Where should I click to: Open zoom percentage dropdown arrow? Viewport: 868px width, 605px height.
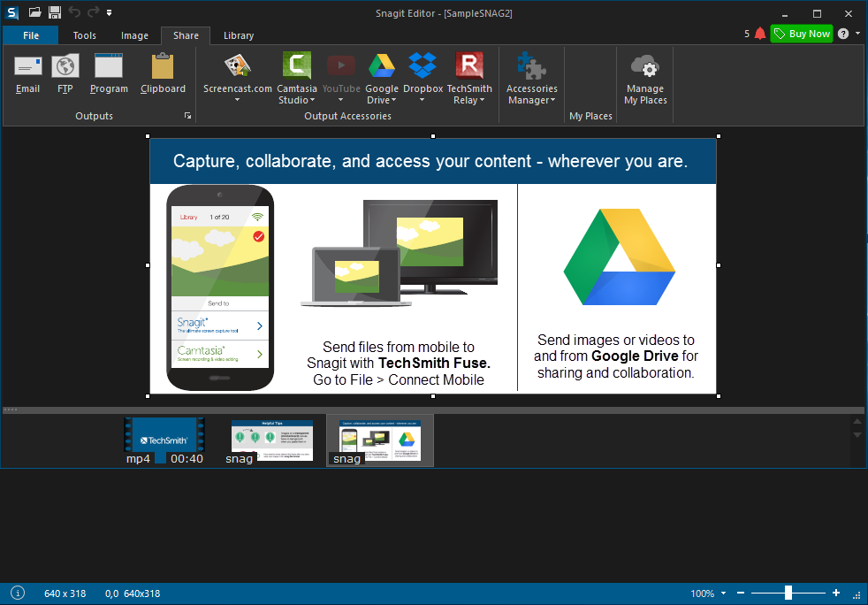(x=723, y=594)
